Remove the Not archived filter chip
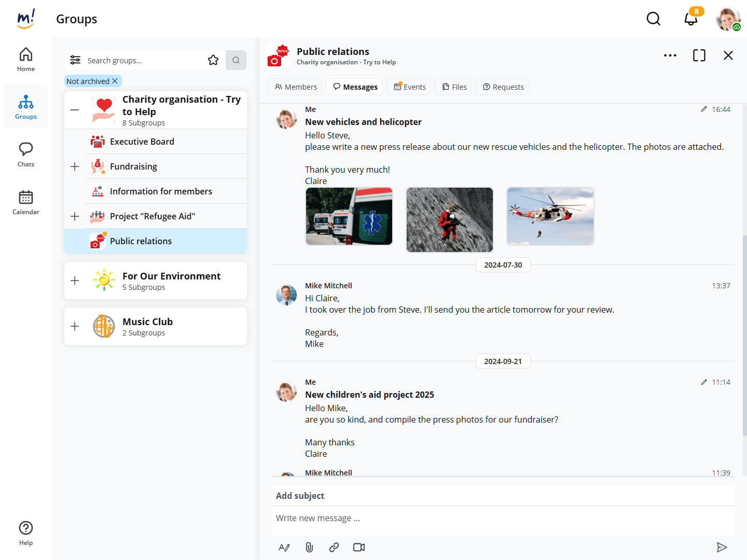The width and height of the screenshot is (747, 560). click(115, 81)
